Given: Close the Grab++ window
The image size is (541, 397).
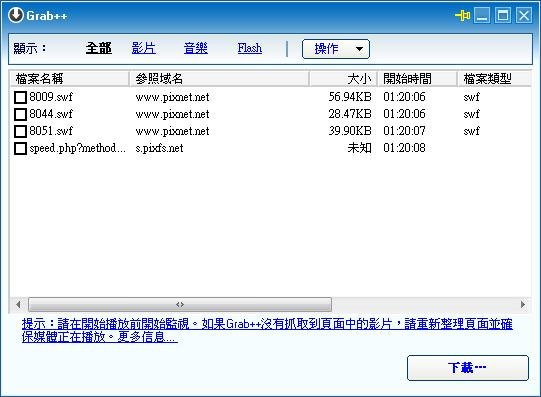Looking at the screenshot, I should click(524, 16).
